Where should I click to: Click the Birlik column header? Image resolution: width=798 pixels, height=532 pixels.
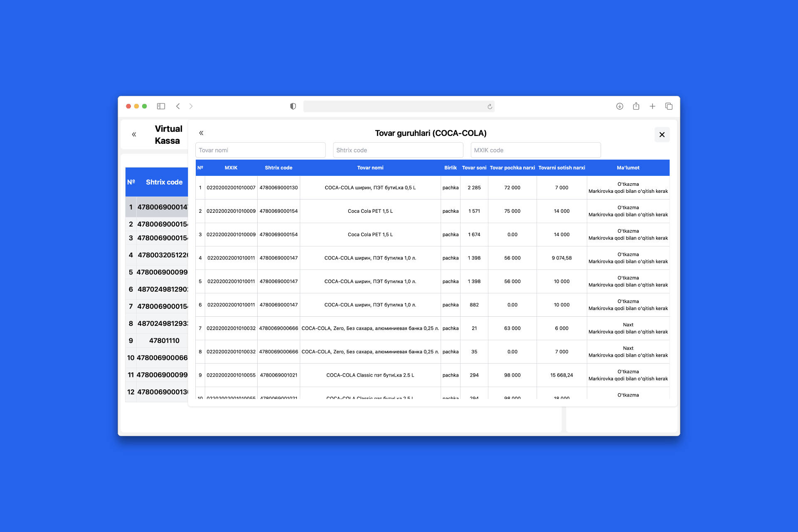pos(451,168)
